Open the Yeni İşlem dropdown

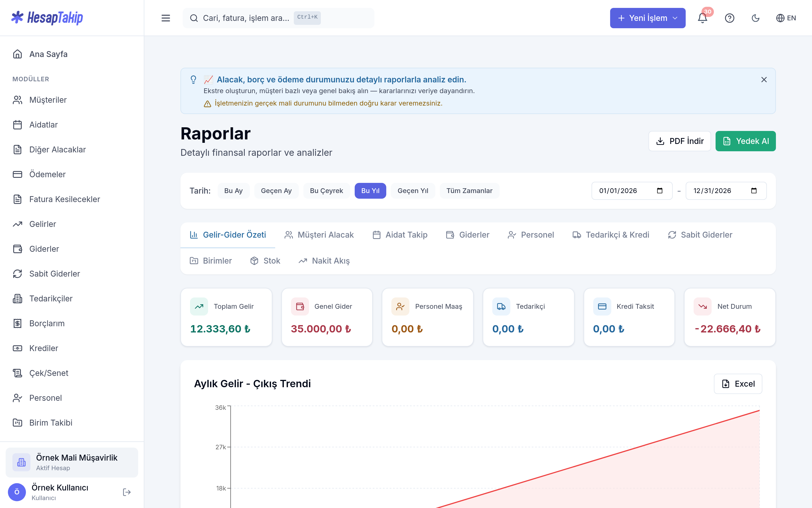tap(648, 18)
